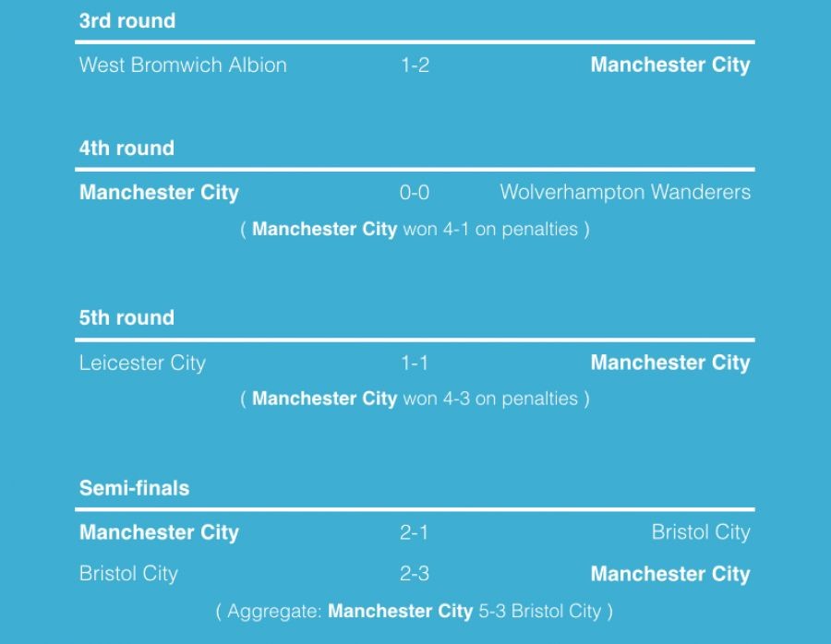This screenshot has width=831, height=644.
Task: Open Bristol City in second leg row
Action: click(x=128, y=574)
